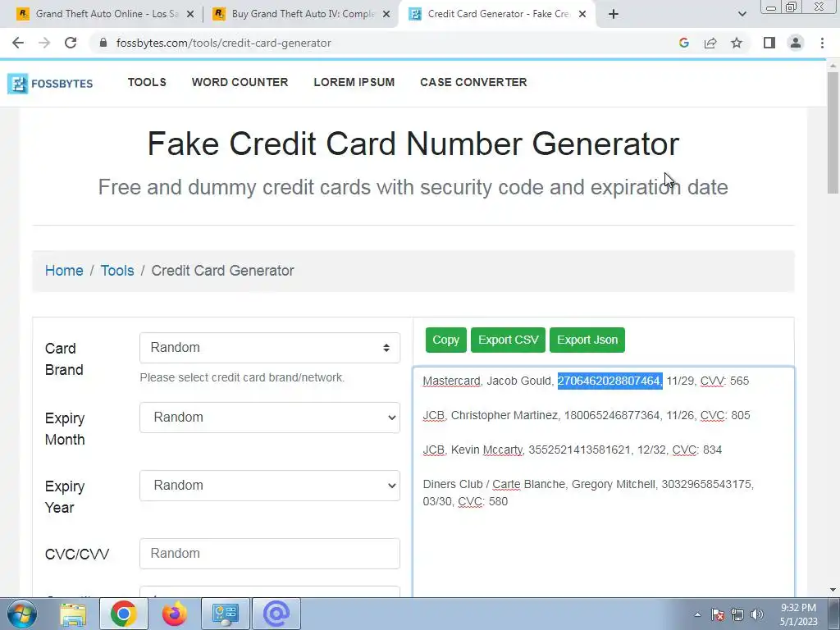Click the padlock site info icon

point(103,43)
